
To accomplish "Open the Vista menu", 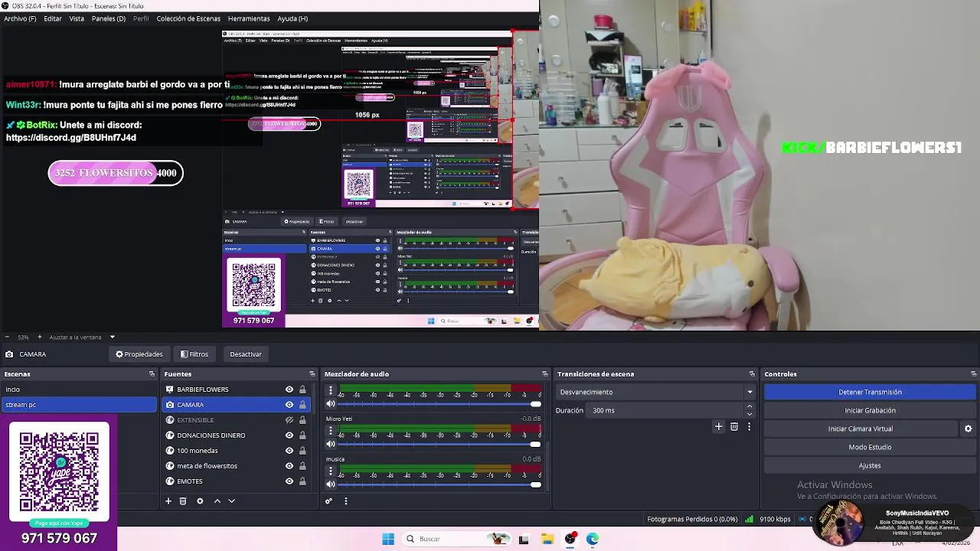I will [77, 18].
